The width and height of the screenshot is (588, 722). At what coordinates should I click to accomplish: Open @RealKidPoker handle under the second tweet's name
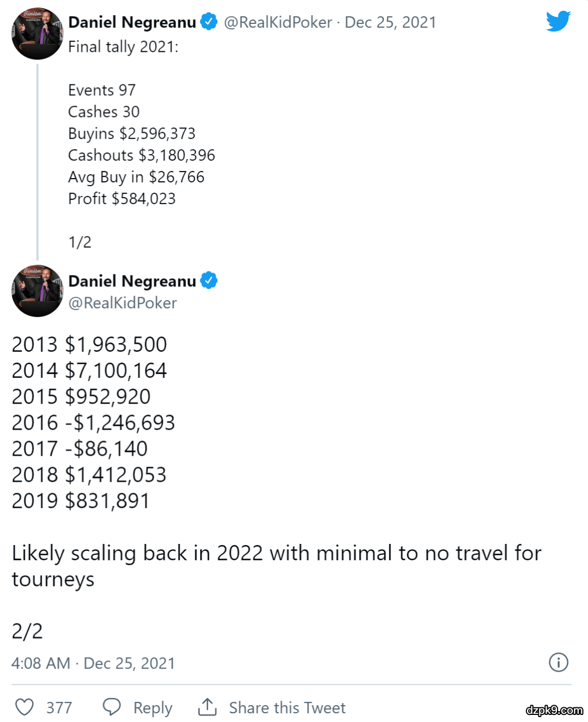point(122,303)
